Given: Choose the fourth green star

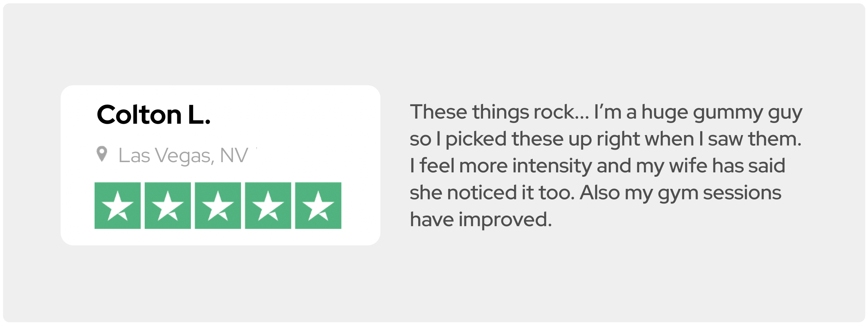Looking at the screenshot, I should point(268,206).
